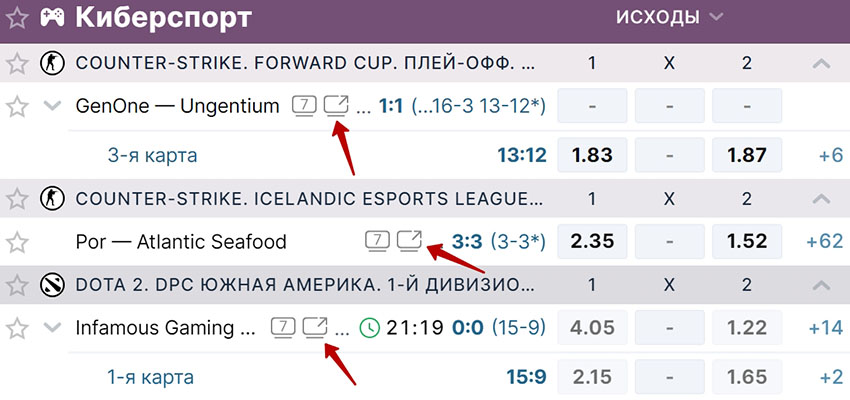Click statistics monitor icon for Infamous Gaming
850x400 pixels.
click(283, 326)
